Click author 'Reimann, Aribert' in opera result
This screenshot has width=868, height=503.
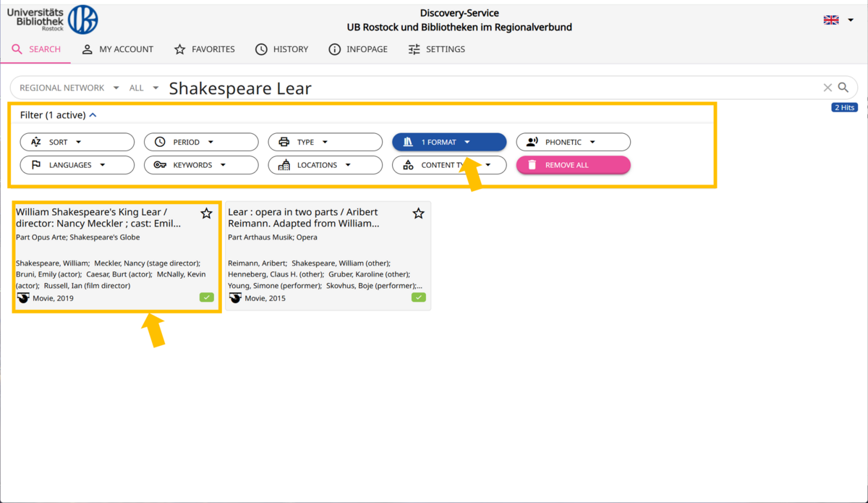point(258,263)
